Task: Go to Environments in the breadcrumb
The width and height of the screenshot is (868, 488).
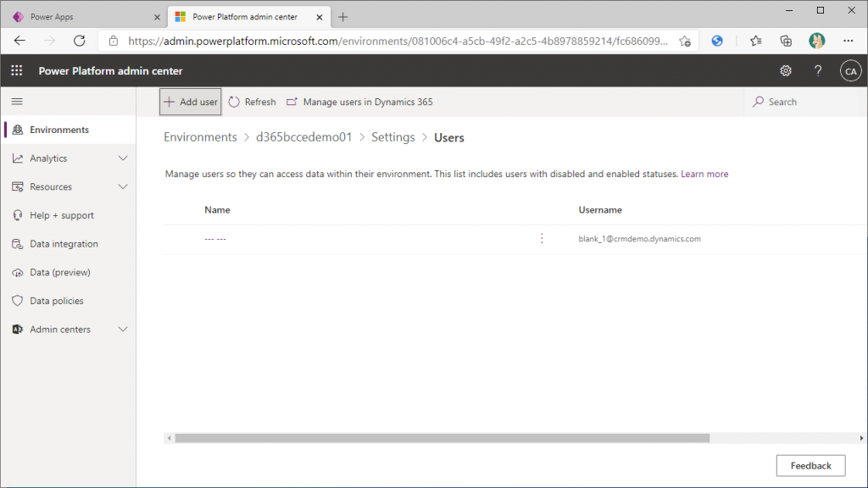Action: [x=200, y=137]
